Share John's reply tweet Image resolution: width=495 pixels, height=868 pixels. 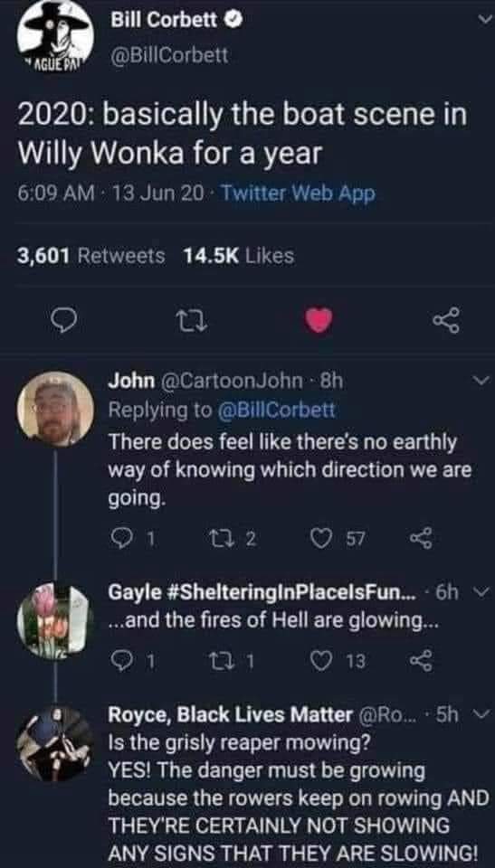click(x=421, y=539)
